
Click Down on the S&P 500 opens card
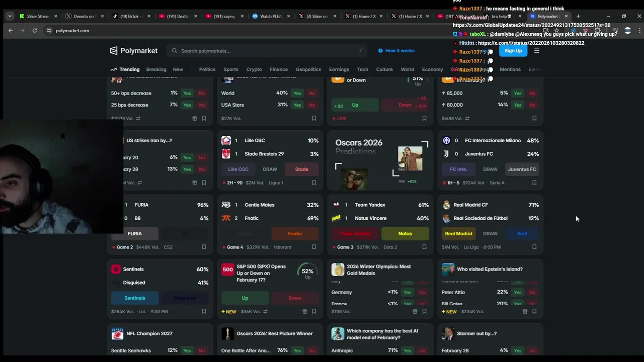(295, 298)
